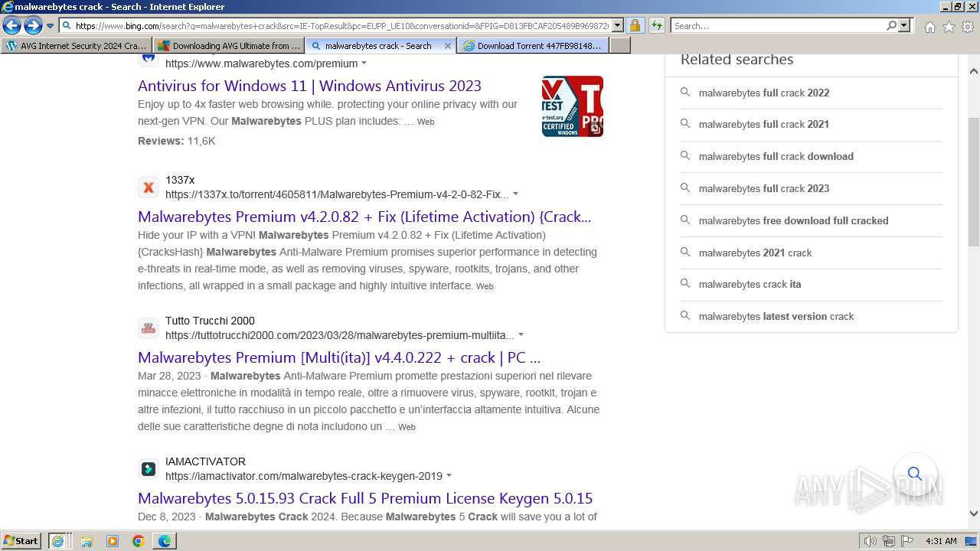
Task: Open a new blank tab button
Action: (x=620, y=46)
